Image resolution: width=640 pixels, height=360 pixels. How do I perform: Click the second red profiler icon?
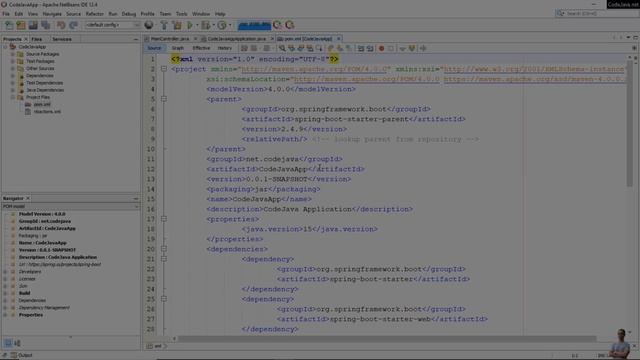point(290,25)
